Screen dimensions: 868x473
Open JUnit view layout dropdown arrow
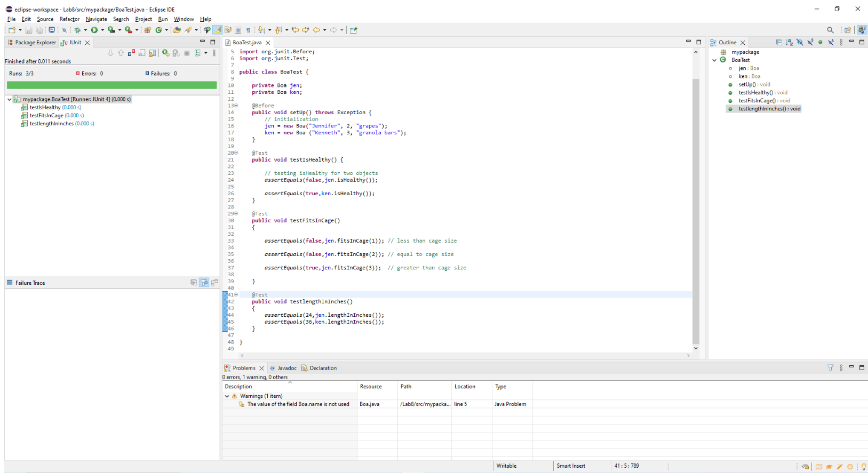pos(206,53)
